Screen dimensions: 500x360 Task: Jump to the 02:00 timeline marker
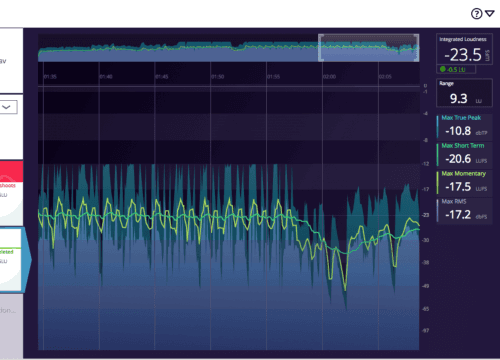coord(329,77)
